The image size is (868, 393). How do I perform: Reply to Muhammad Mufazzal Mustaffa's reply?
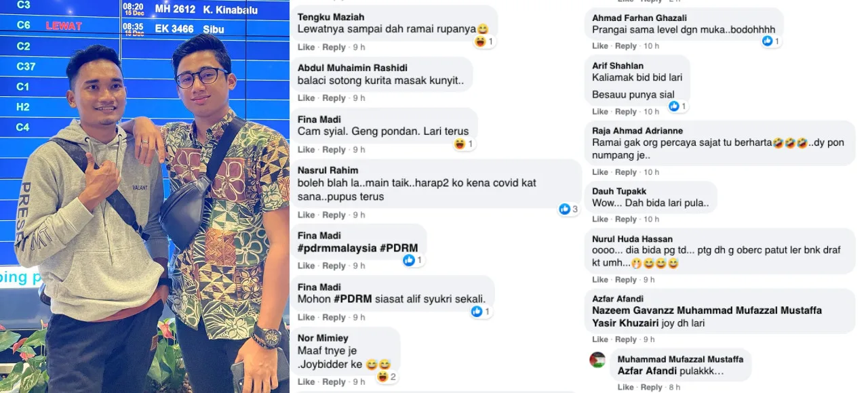[651, 387]
